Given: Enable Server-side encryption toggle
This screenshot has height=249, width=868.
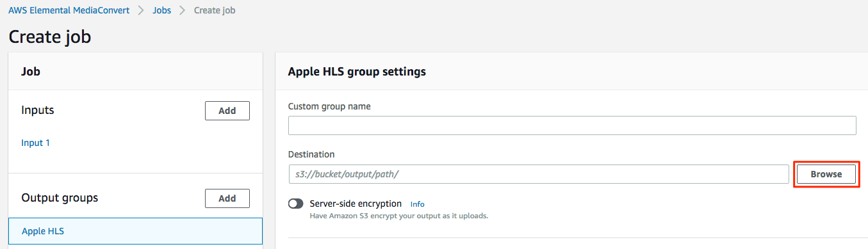Looking at the screenshot, I should pos(296,204).
